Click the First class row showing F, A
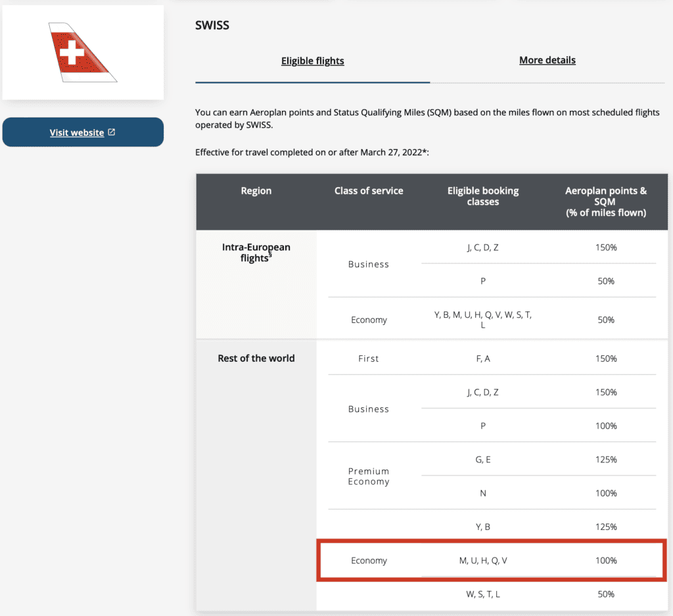This screenshot has width=673, height=616. (x=482, y=358)
